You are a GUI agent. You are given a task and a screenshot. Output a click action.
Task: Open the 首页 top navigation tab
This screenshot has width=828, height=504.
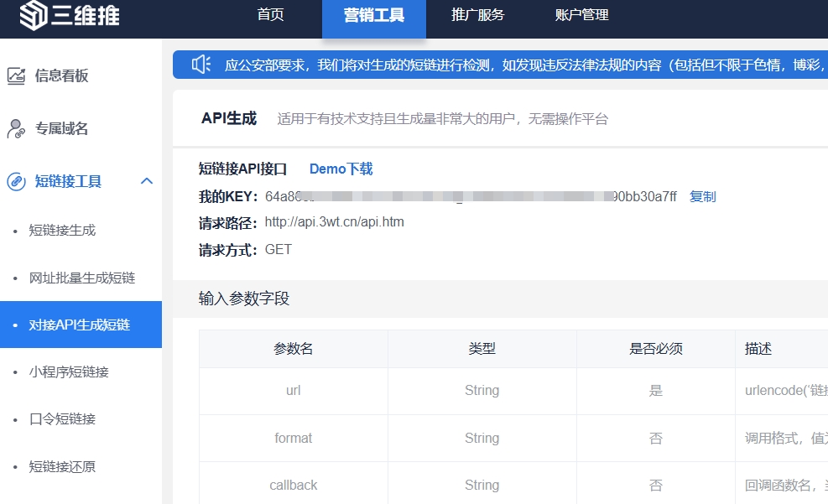(270, 15)
